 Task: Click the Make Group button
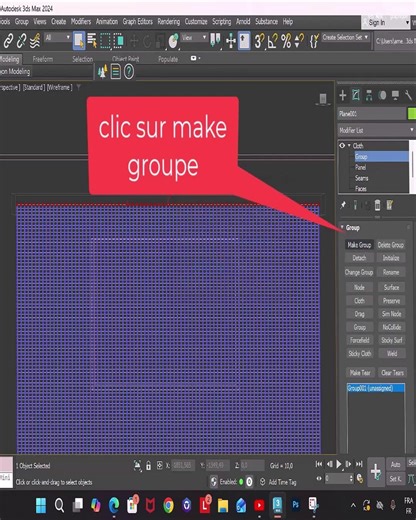click(x=359, y=245)
